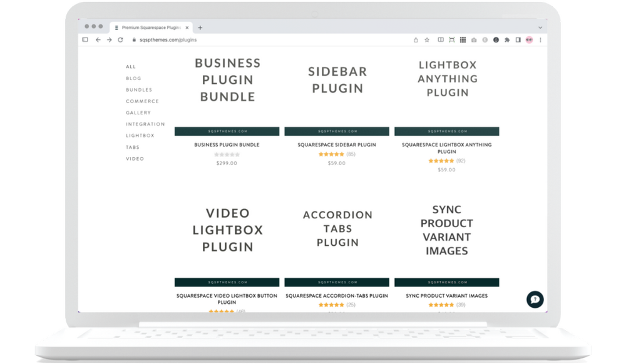
Task: Click the $59.00 price under Lightbox Anything
Action: (x=447, y=170)
